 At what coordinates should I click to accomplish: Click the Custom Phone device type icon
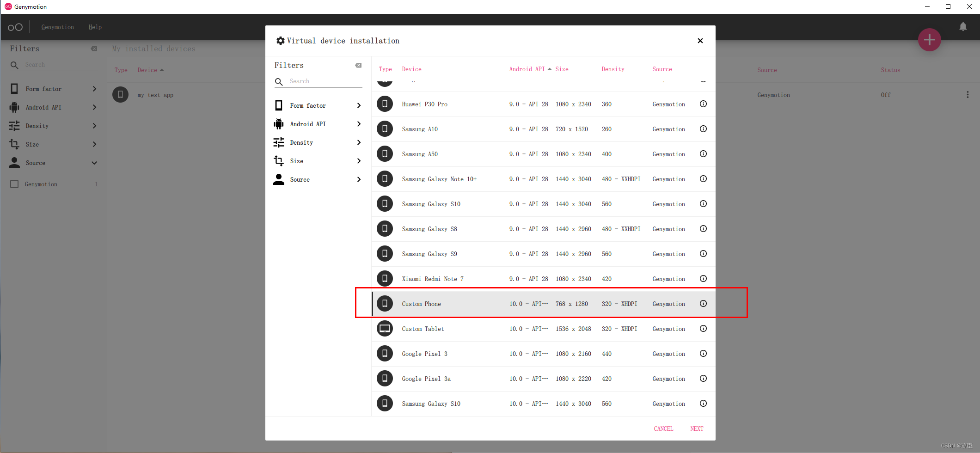coord(385,304)
